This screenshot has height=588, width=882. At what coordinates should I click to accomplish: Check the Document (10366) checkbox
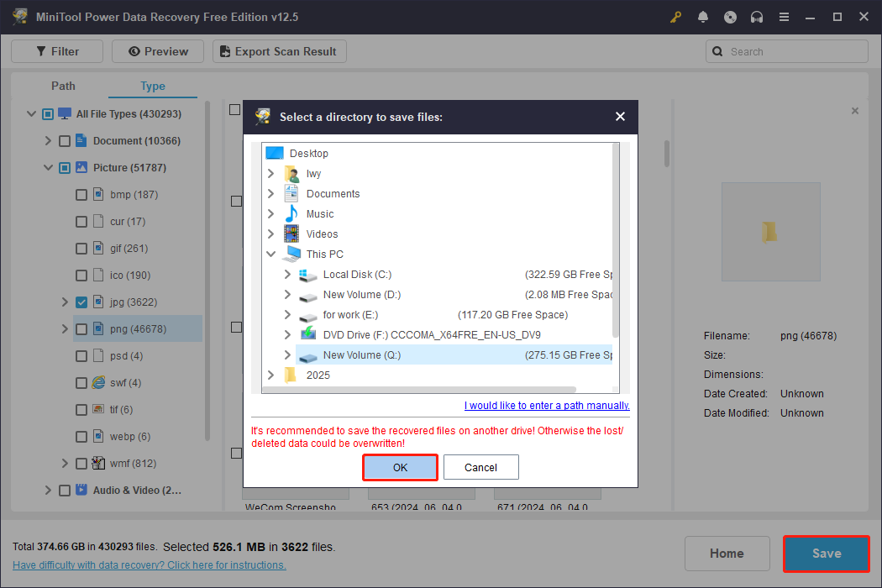(x=65, y=141)
